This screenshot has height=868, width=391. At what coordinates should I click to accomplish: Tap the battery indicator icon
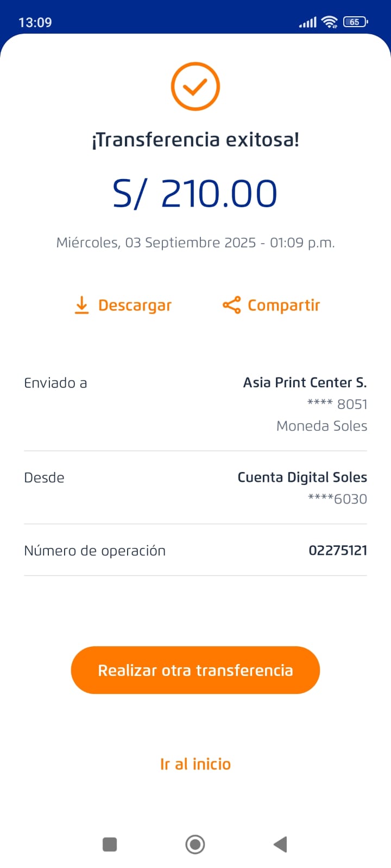tap(356, 22)
